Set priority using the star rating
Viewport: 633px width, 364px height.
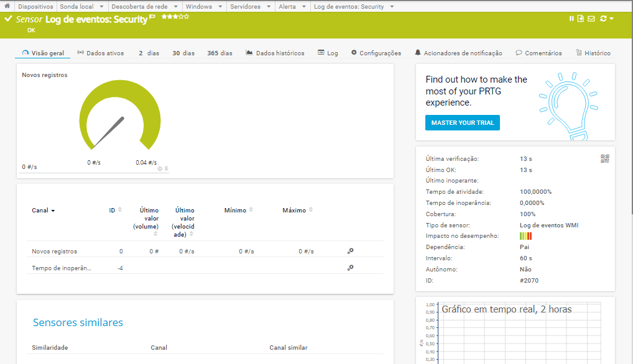click(175, 17)
